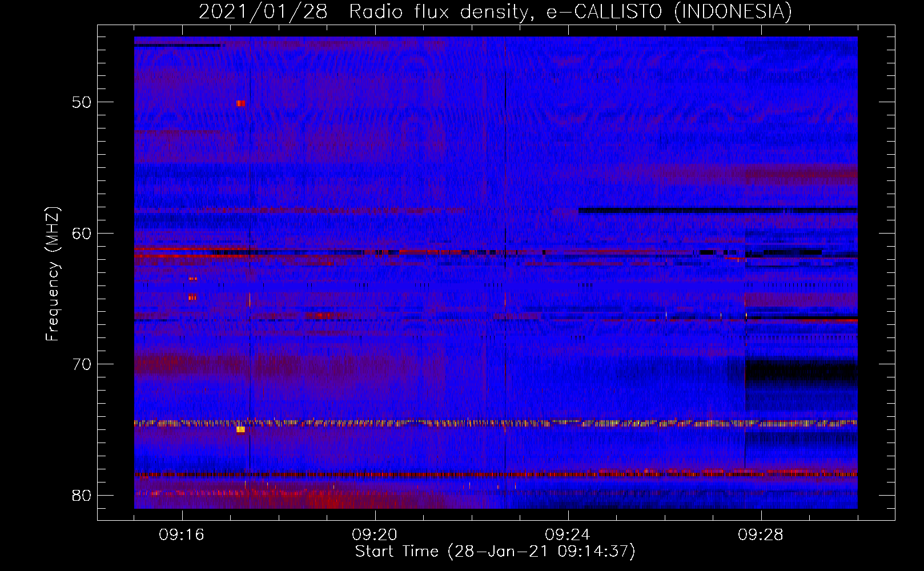Click the 80 frequency tick label
Viewport: 924px width, 571px height.
82,495
